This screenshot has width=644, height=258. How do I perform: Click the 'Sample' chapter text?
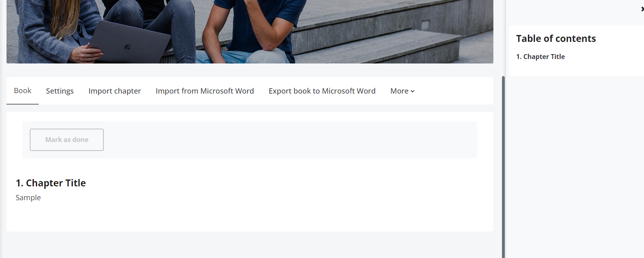28,198
